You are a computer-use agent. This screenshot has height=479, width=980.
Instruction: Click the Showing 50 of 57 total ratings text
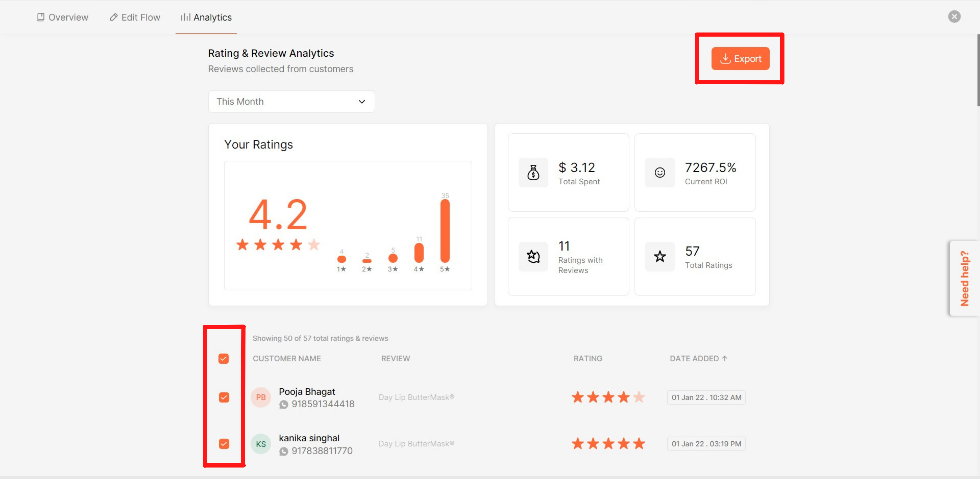click(320, 338)
